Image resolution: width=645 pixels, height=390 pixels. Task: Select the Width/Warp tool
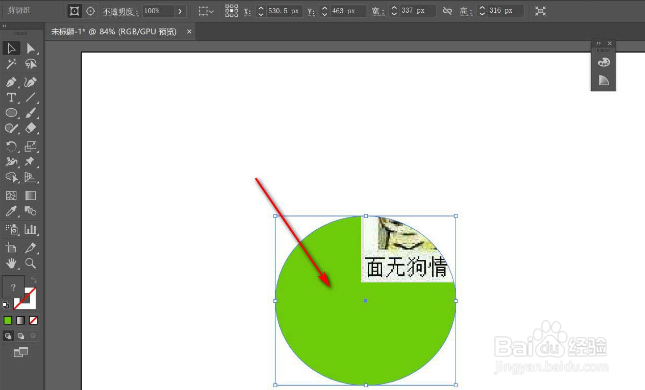(x=11, y=162)
